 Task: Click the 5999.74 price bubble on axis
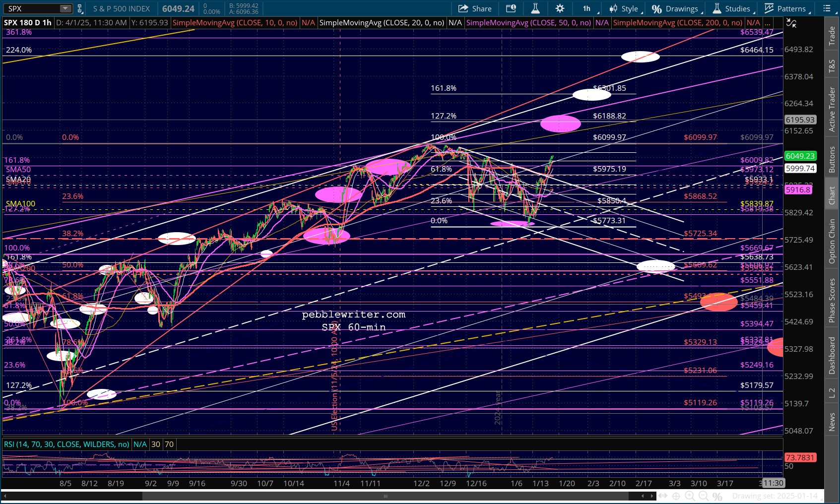[x=800, y=169]
